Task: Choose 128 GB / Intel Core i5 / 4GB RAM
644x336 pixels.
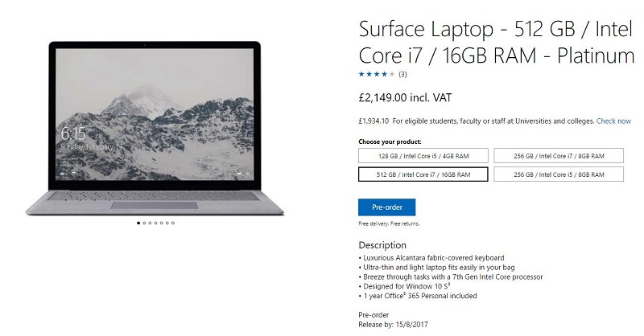Action: pos(423,156)
